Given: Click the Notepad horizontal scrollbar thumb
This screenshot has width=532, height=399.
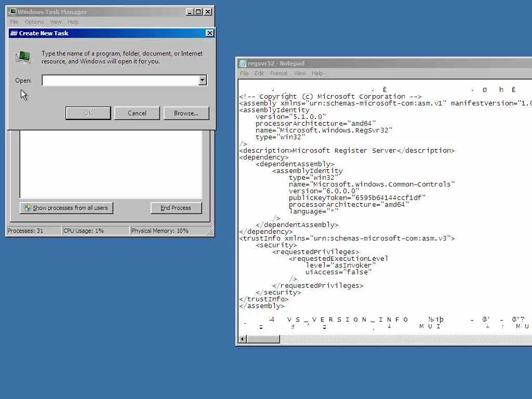Looking at the screenshot, I should click(263, 339).
